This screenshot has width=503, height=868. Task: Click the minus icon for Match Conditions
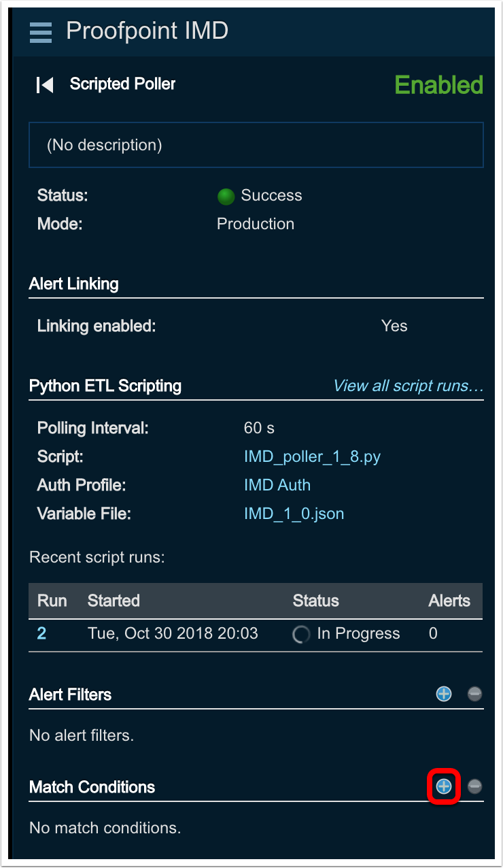pos(475,786)
